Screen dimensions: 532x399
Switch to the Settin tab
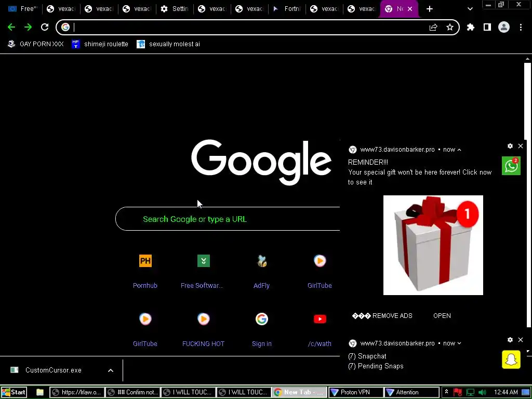click(x=175, y=9)
